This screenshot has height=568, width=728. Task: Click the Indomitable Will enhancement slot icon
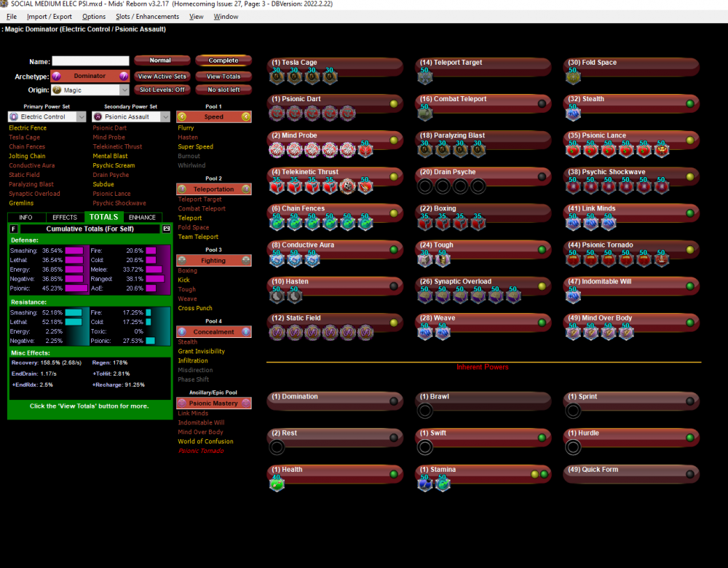[x=574, y=295]
